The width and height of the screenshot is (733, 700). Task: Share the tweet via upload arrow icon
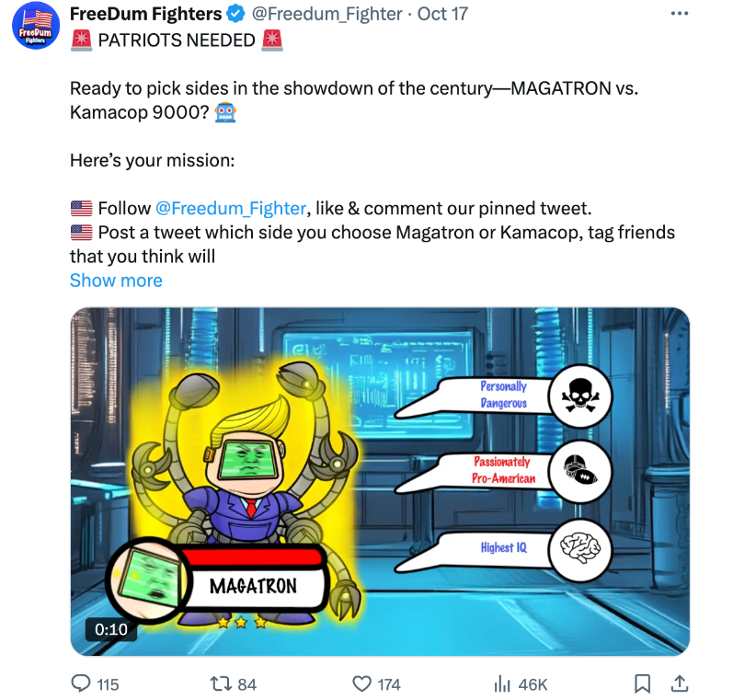coord(680,683)
